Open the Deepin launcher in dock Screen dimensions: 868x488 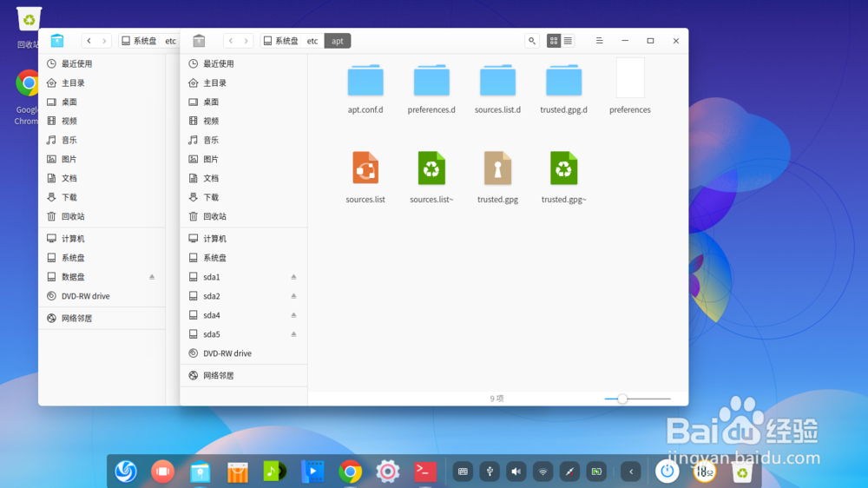126,472
